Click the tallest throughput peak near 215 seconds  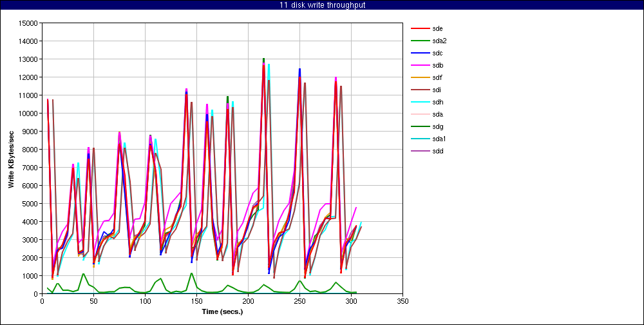tap(263, 60)
